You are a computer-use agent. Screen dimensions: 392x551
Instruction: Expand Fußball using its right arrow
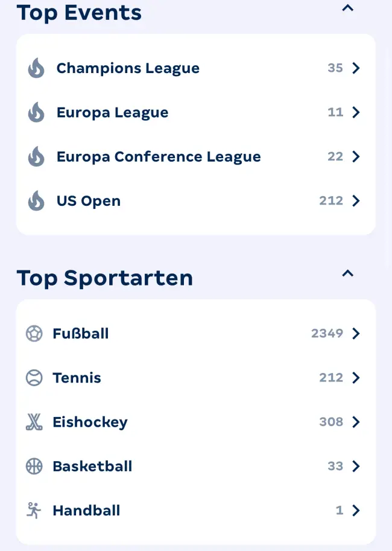356,334
